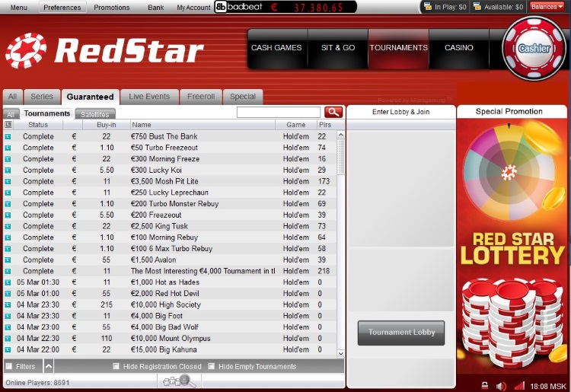Open the Bank menu
571x392 pixels.
click(x=156, y=8)
